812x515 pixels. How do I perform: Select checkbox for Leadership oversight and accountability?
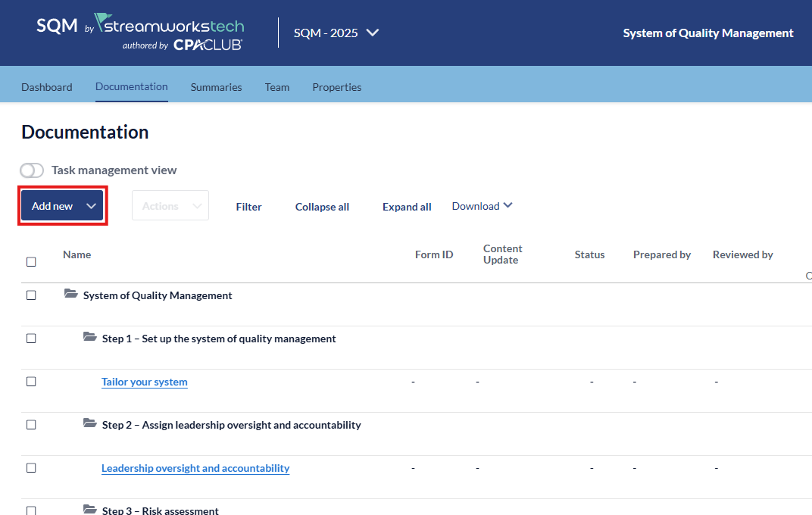point(31,468)
